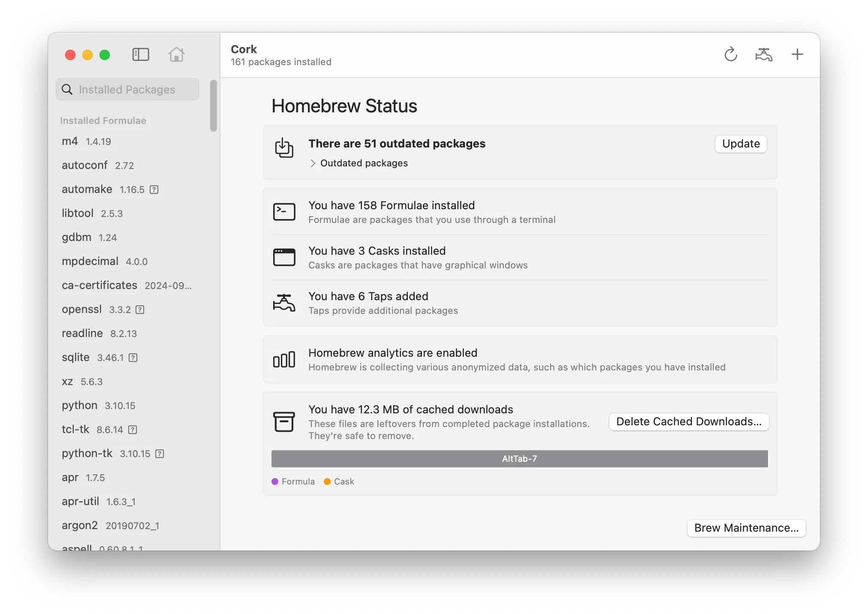
Task: Click the Installed Packages search field
Action: pos(127,89)
